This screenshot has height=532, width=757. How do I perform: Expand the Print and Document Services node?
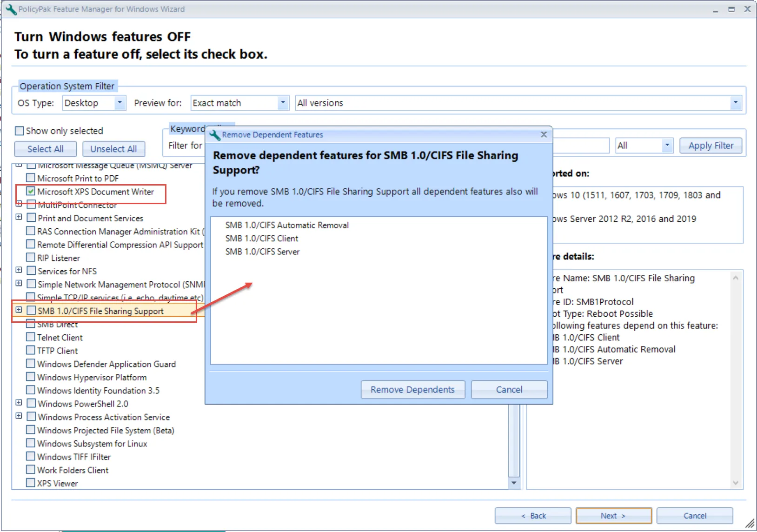pyautogui.click(x=19, y=217)
